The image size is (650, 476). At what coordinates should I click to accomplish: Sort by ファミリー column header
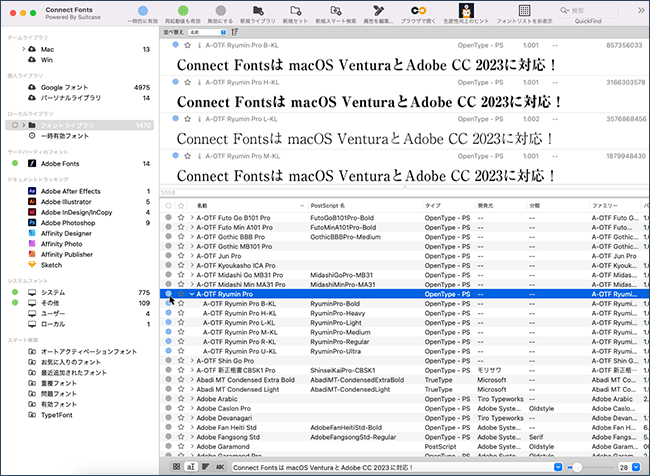point(615,206)
